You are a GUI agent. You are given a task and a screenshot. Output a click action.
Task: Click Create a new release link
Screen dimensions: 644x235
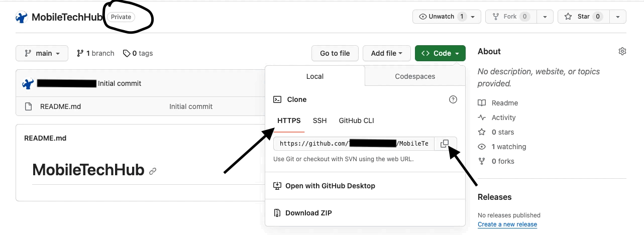507,224
